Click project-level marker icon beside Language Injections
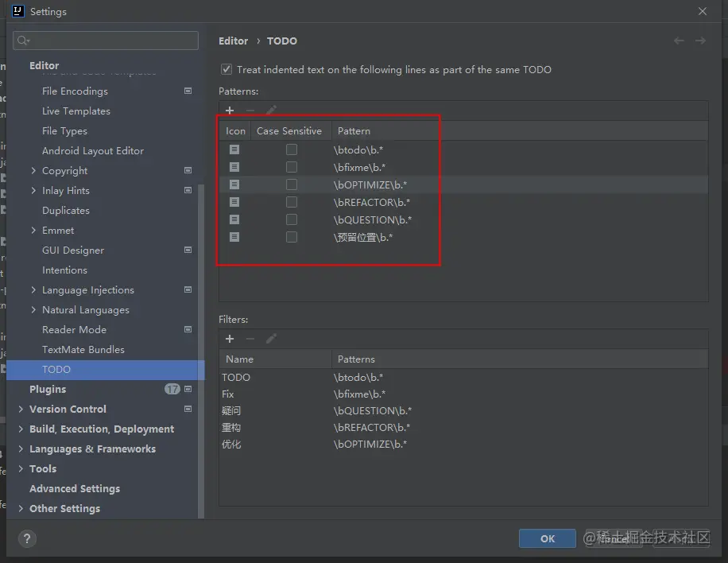 point(188,289)
